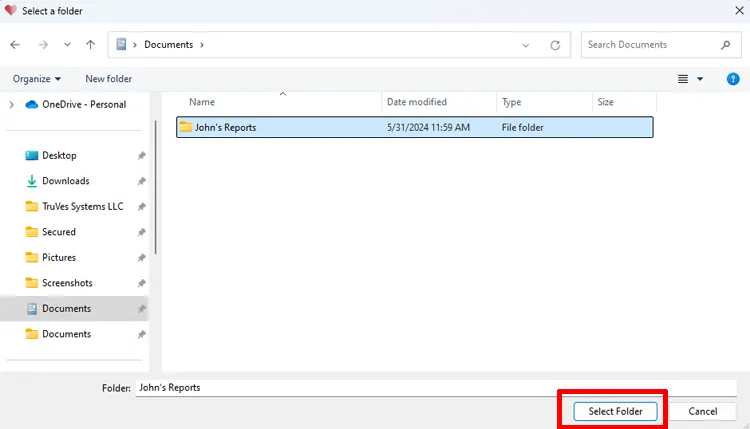Open the view options dropdown arrow
The height and width of the screenshot is (429, 750).
tap(700, 79)
